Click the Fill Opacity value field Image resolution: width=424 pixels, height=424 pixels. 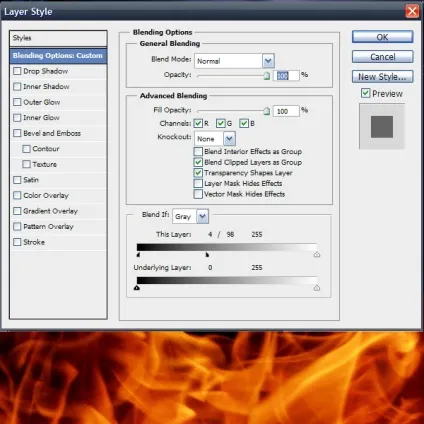click(286, 111)
